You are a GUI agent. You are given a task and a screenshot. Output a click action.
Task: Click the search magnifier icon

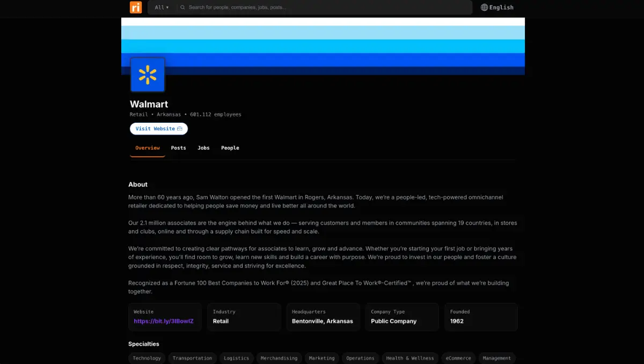(182, 8)
